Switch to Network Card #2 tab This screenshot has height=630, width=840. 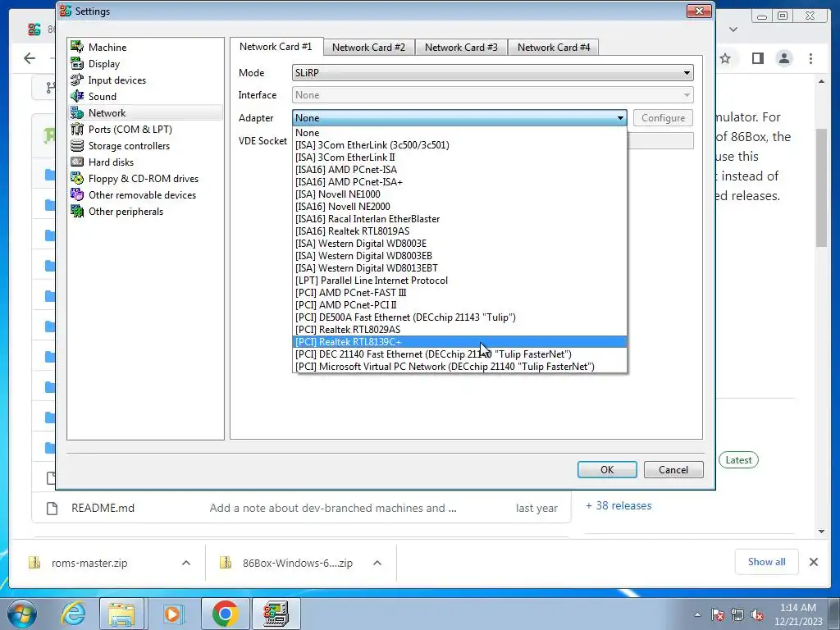tap(368, 47)
